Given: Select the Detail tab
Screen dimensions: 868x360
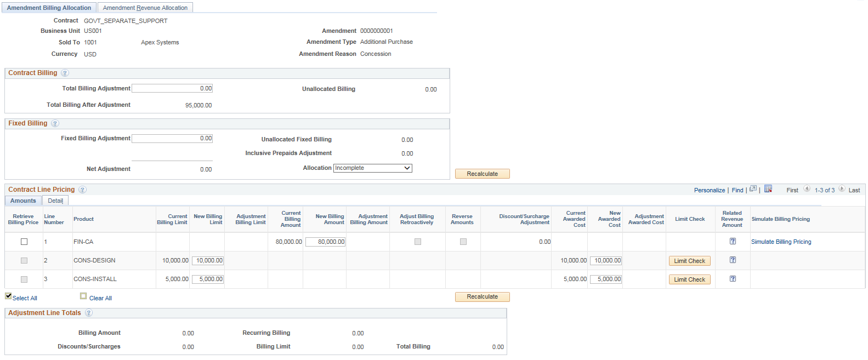Looking at the screenshot, I should tap(55, 201).
